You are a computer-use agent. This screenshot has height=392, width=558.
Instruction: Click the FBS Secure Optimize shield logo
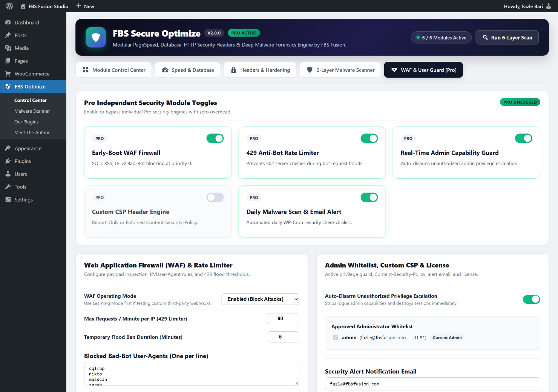[x=96, y=37]
